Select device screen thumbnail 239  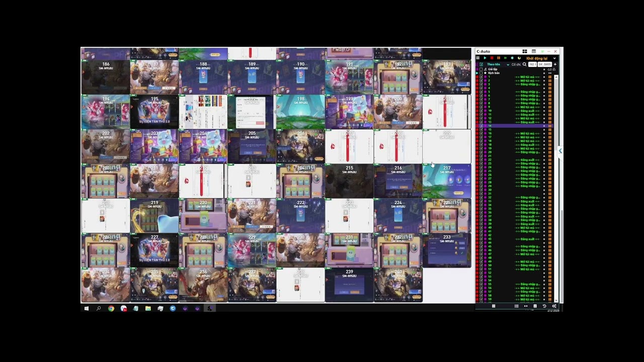point(349,285)
